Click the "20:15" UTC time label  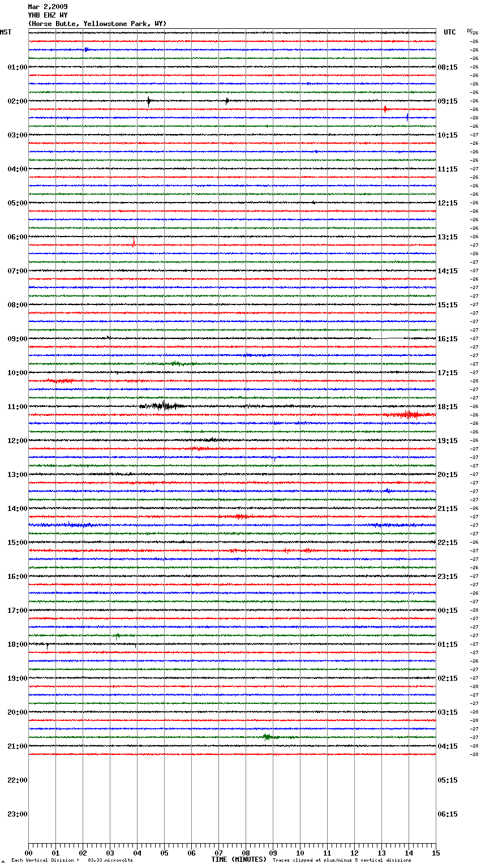tap(448, 475)
